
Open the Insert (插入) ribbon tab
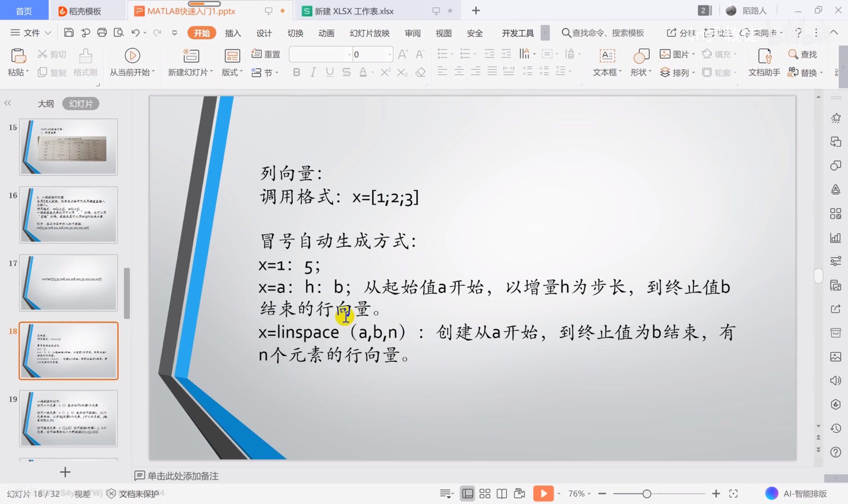pos(233,33)
